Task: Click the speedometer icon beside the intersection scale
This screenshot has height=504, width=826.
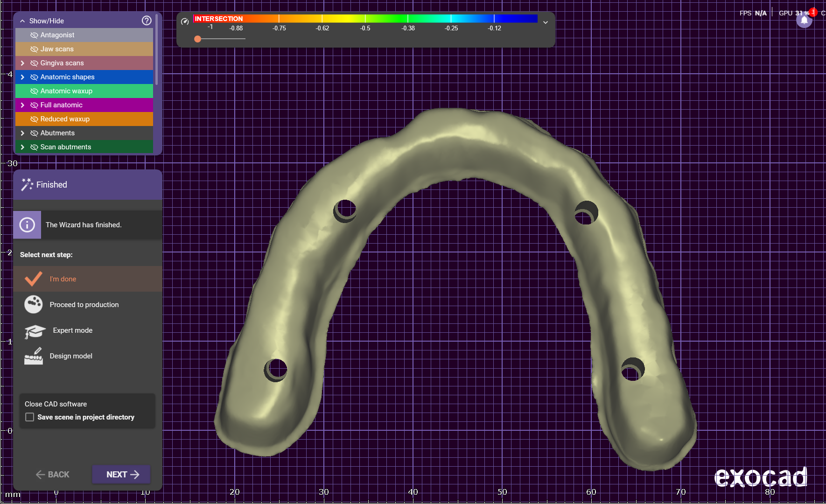Action: tap(185, 21)
